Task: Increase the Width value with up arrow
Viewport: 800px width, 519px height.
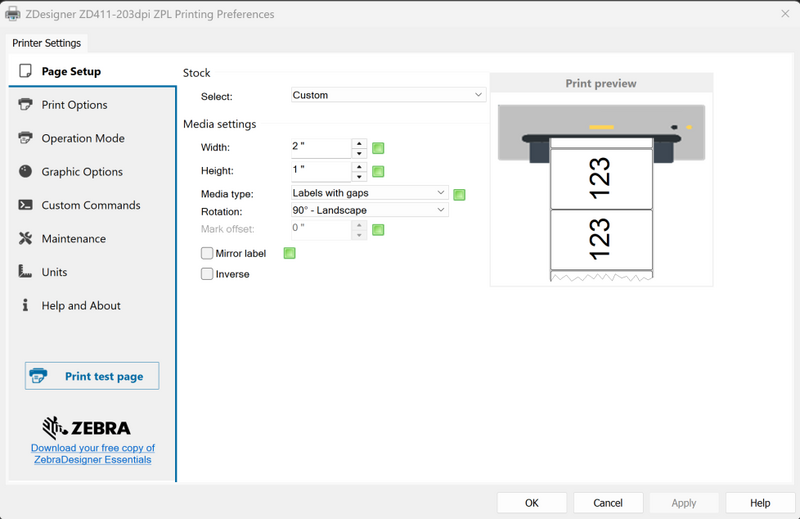Action: pos(359,143)
